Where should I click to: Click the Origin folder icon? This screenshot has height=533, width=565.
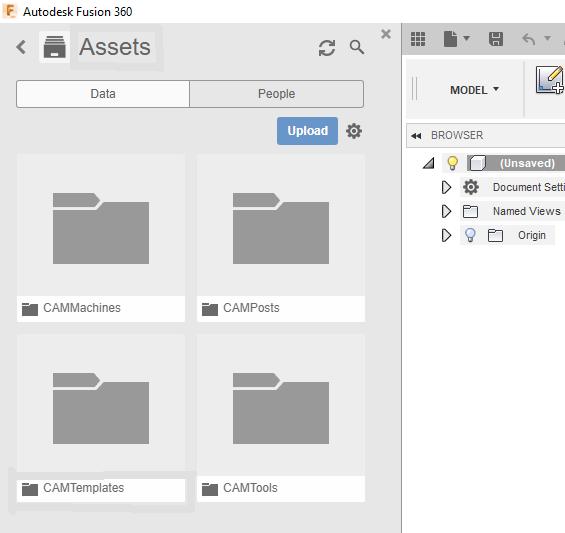point(495,235)
